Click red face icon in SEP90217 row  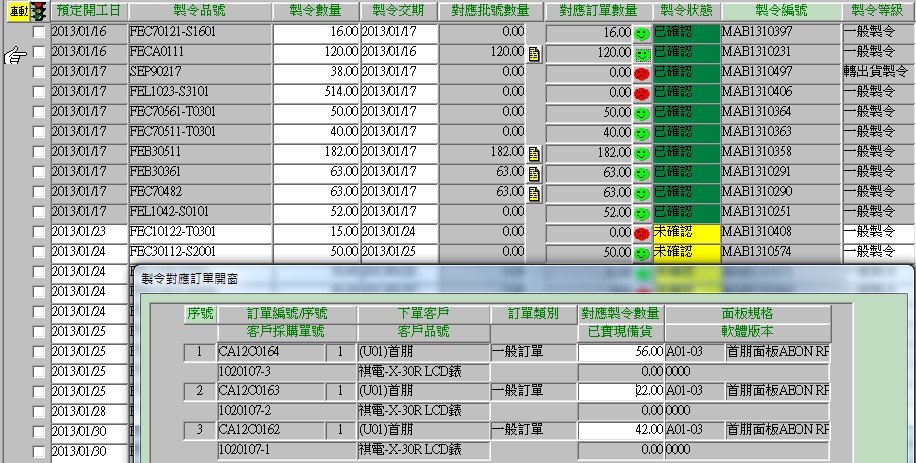[641, 73]
